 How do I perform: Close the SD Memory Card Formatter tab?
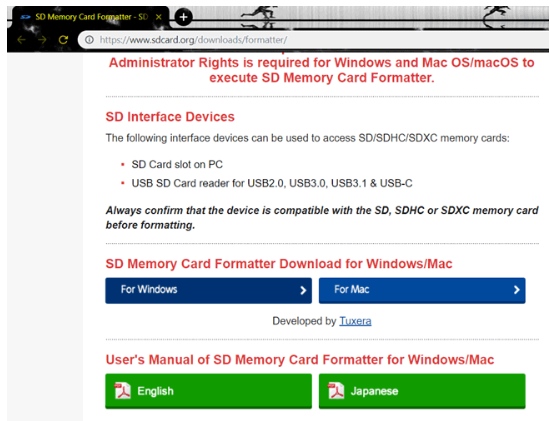point(159,17)
